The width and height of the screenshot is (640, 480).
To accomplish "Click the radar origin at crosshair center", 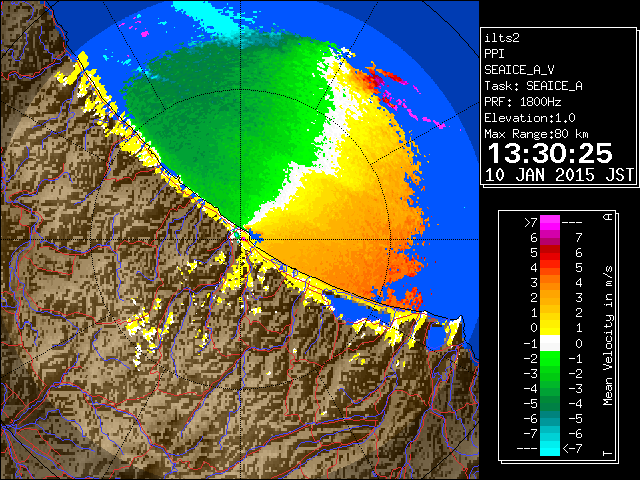I will click(x=240, y=239).
